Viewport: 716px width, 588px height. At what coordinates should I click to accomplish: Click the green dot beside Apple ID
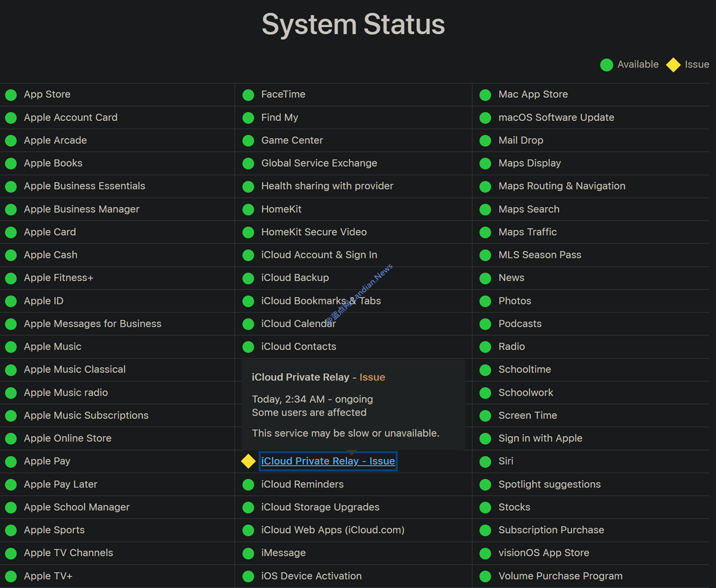(x=11, y=301)
